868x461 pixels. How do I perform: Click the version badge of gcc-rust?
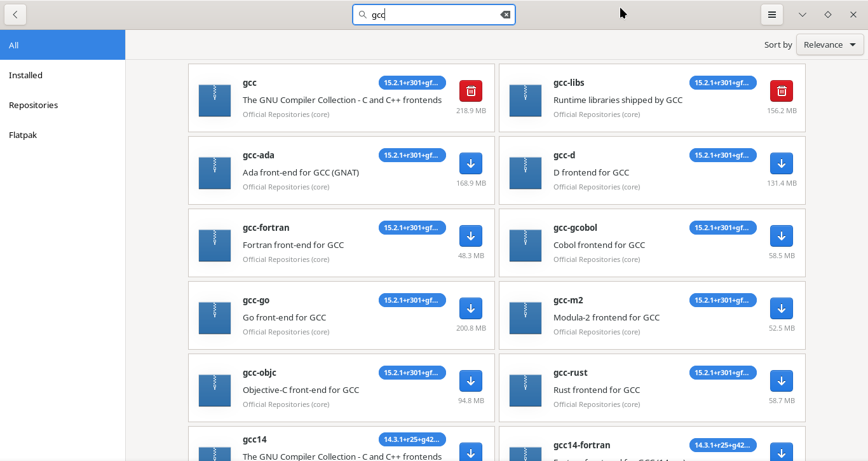[723, 373]
